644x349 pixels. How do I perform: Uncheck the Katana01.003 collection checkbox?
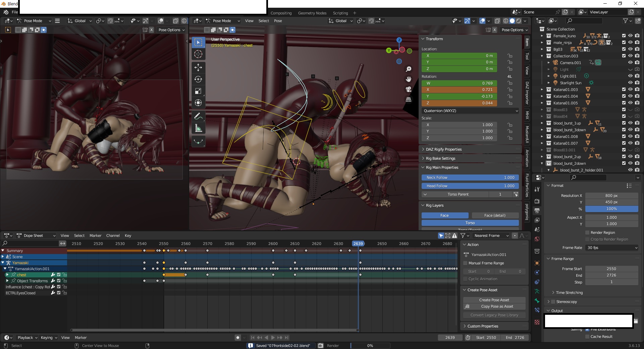pos(624,89)
